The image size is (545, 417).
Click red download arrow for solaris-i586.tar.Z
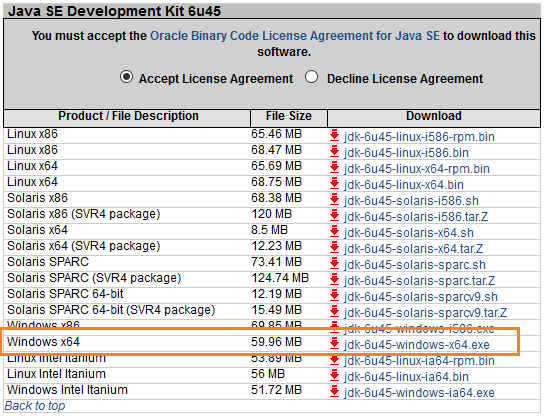click(x=334, y=215)
